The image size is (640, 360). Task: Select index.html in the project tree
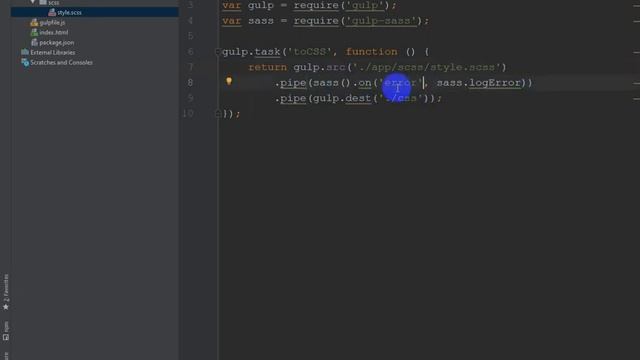[x=54, y=33]
